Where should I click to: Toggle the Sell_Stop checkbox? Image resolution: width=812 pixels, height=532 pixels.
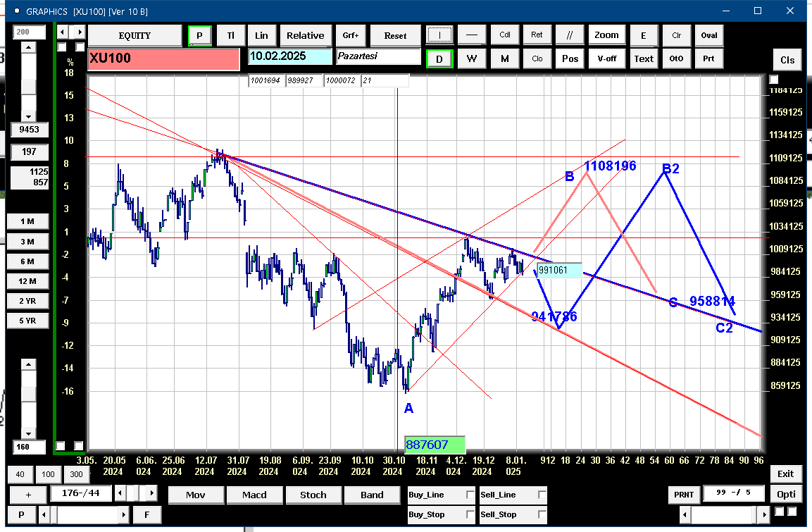tap(542, 514)
